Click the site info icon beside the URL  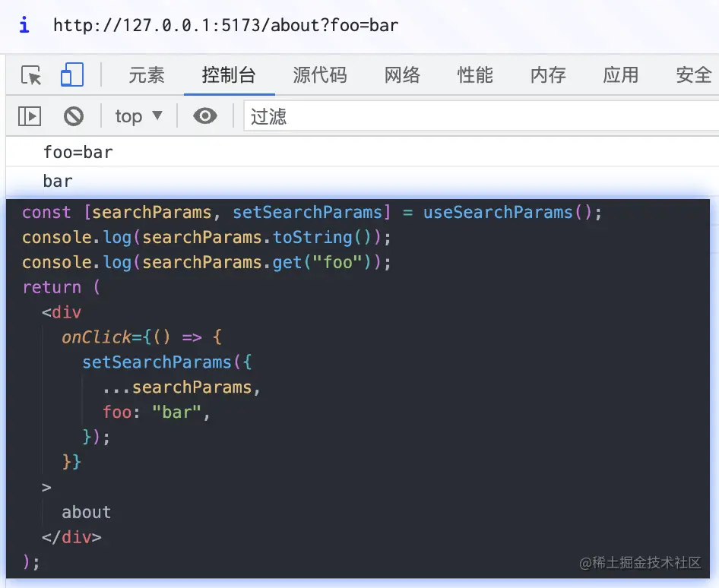click(24, 25)
